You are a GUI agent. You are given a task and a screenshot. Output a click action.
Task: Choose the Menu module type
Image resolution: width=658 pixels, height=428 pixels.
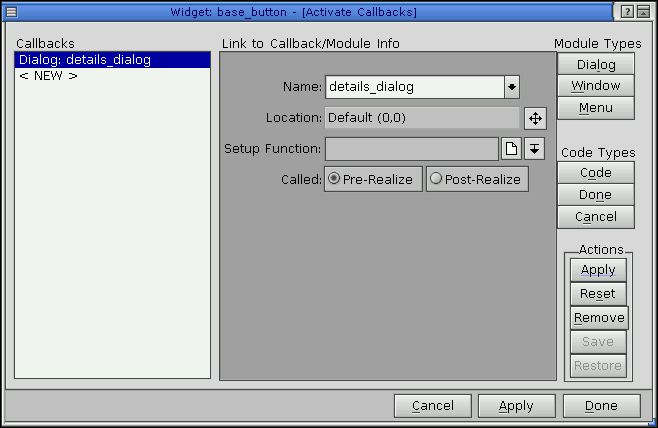[596, 107]
